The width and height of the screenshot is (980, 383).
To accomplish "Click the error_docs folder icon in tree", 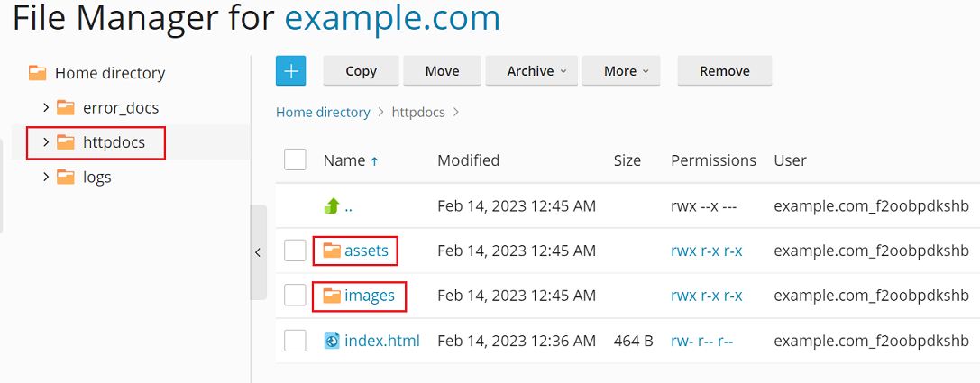I will click(x=66, y=108).
